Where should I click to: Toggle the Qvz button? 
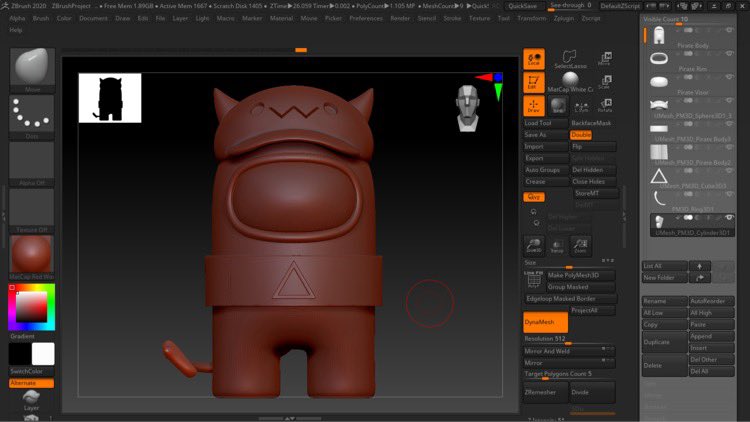[x=534, y=197]
